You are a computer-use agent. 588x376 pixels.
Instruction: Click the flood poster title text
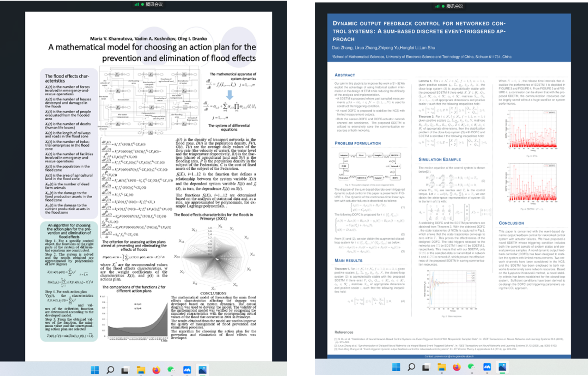pos(152,53)
